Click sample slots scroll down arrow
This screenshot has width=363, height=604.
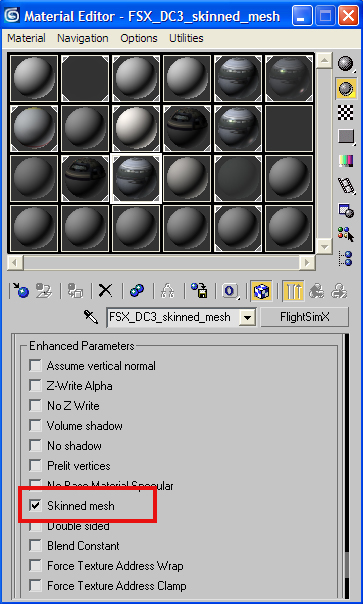click(324, 246)
